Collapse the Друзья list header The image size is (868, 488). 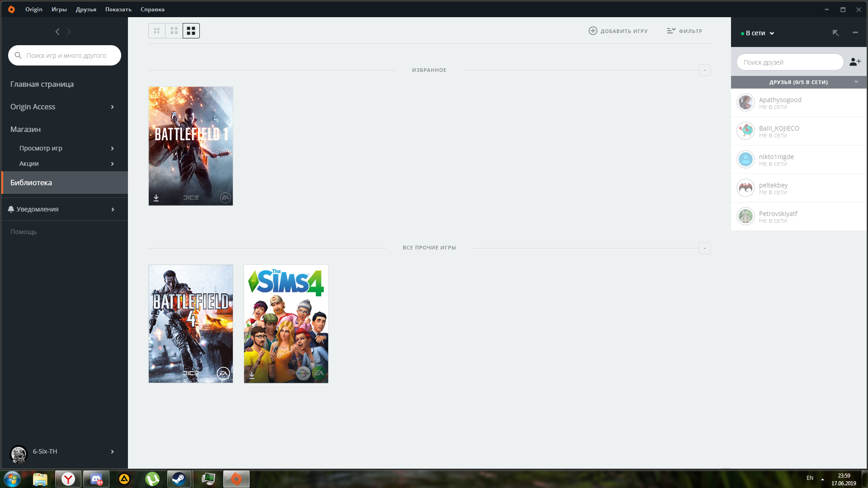(x=798, y=82)
